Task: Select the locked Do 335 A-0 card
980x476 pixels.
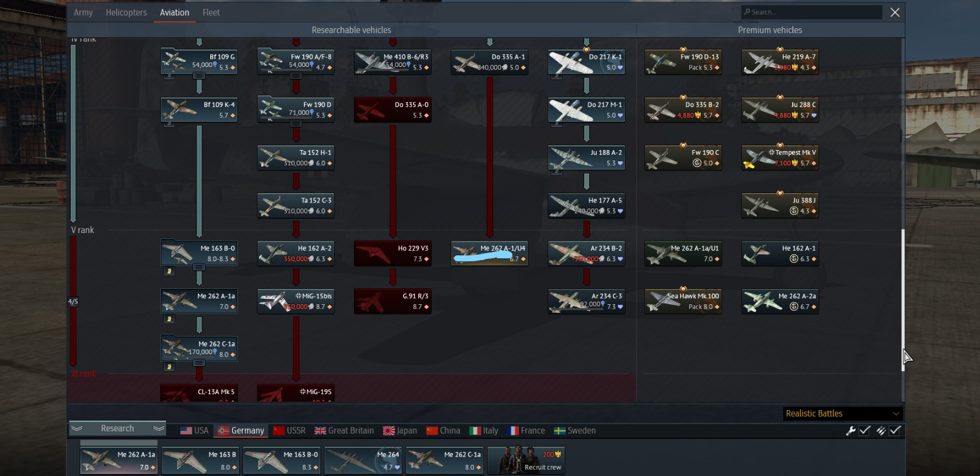Action: (x=392, y=109)
